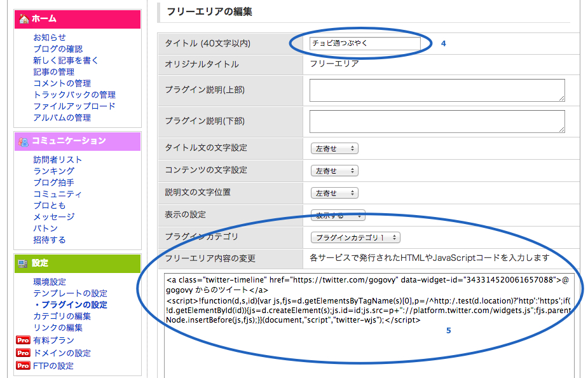
Task: Open バトン link
Action: coord(45,228)
